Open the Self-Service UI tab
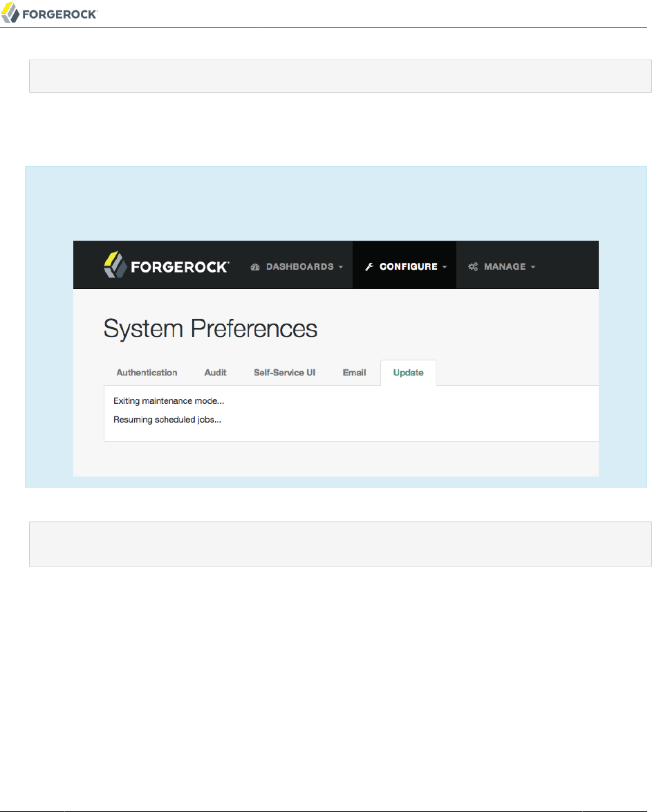 [284, 373]
